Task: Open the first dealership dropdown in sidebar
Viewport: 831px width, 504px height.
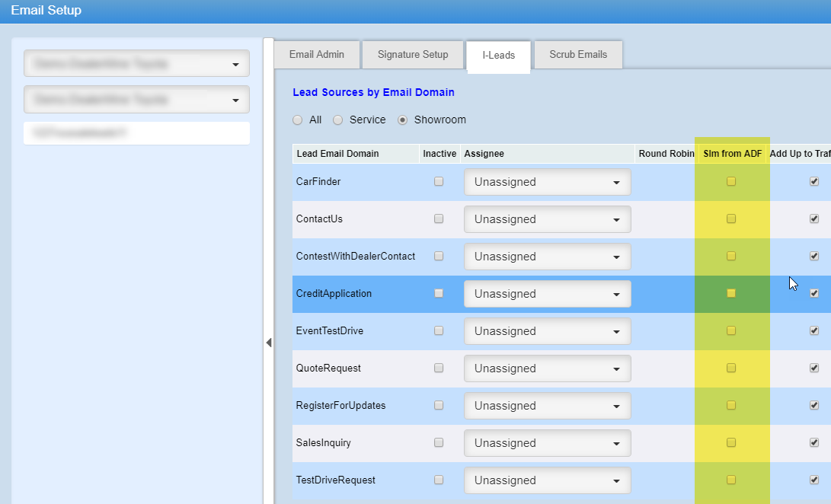Action: coord(136,65)
